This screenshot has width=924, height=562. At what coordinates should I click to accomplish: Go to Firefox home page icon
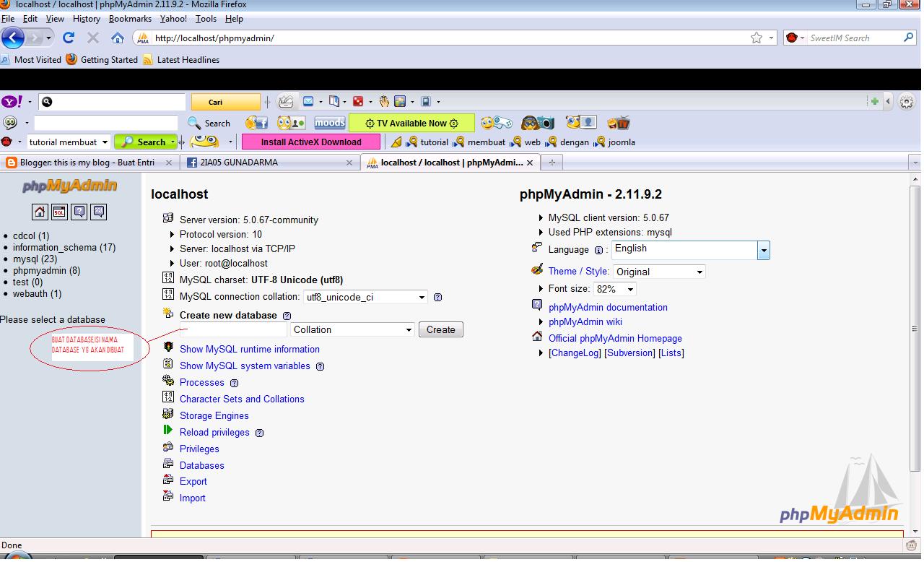click(x=118, y=38)
